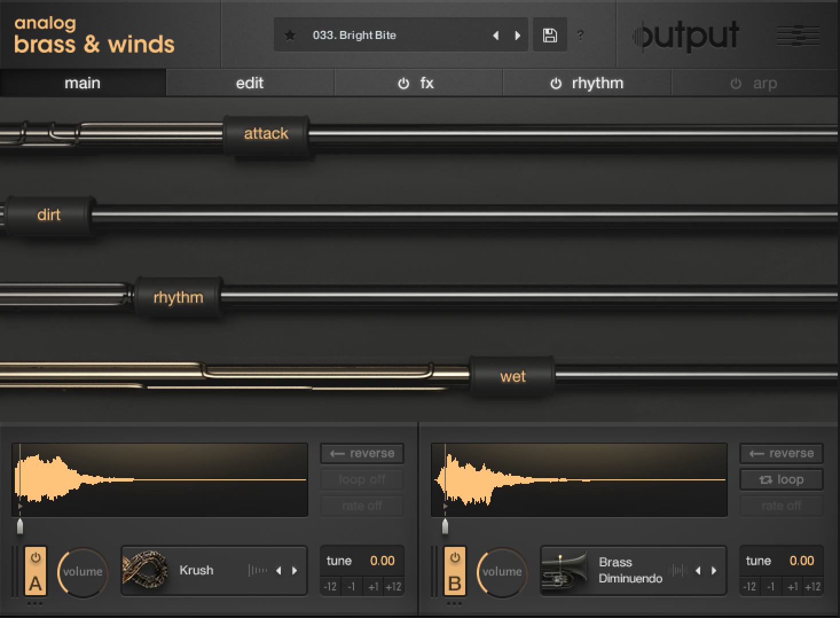Screen dimensions: 840x618
Task: Toggle layer A power button
Action: pyautogui.click(x=36, y=557)
